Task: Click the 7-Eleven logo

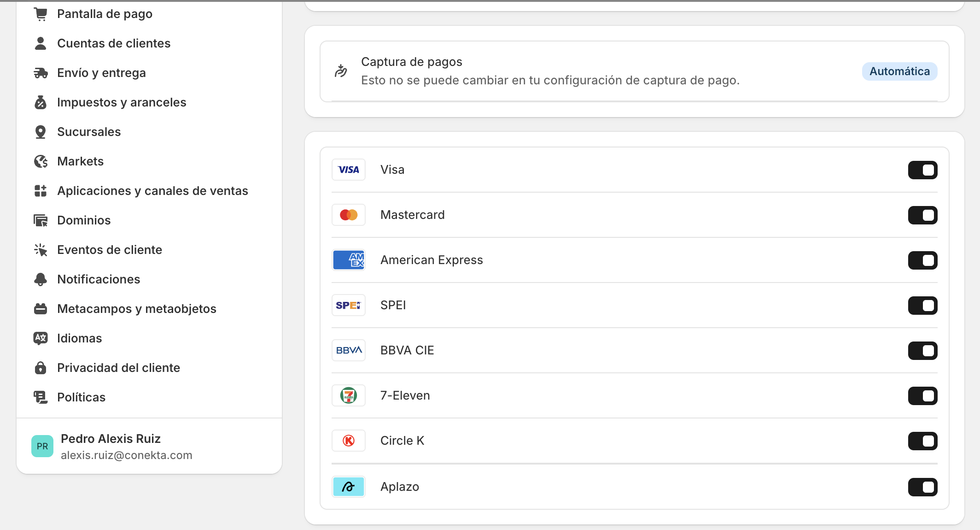Action: [x=349, y=395]
